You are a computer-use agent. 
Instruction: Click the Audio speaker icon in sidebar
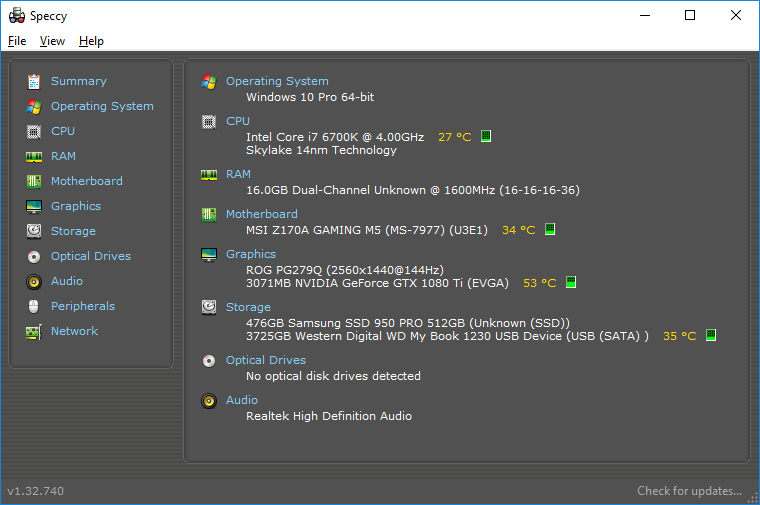coord(34,282)
